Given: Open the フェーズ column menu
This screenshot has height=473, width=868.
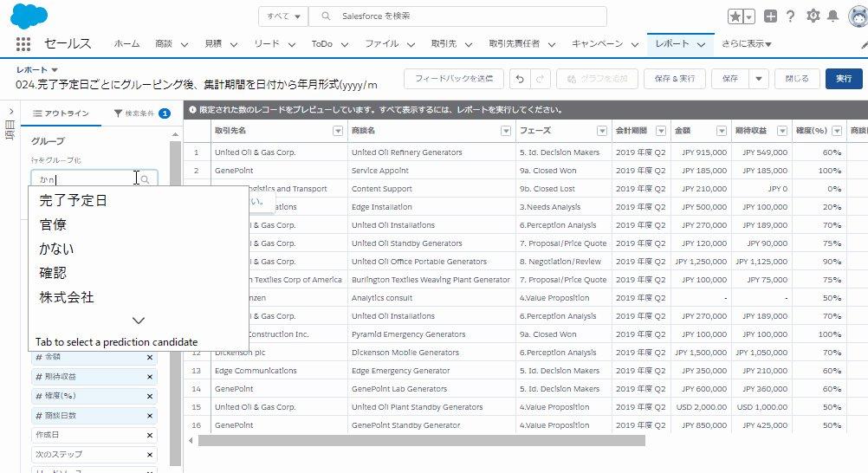Looking at the screenshot, I should (602, 131).
